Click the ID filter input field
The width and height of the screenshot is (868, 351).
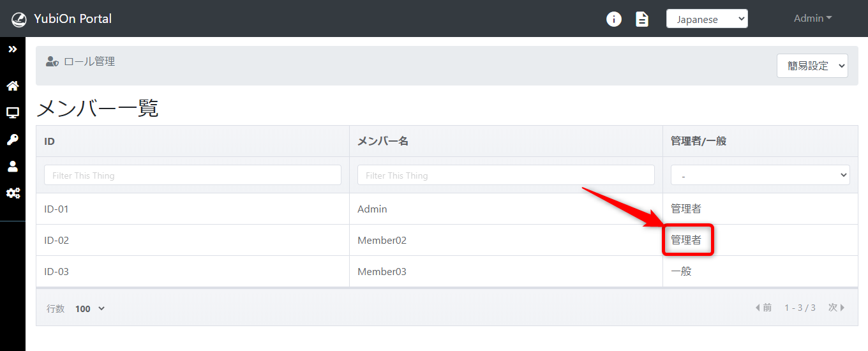pyautogui.click(x=192, y=175)
